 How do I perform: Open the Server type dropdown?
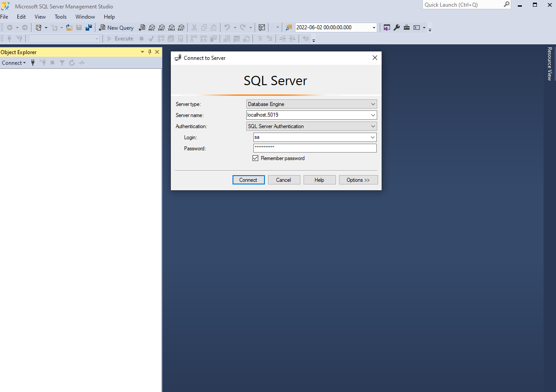coord(312,104)
